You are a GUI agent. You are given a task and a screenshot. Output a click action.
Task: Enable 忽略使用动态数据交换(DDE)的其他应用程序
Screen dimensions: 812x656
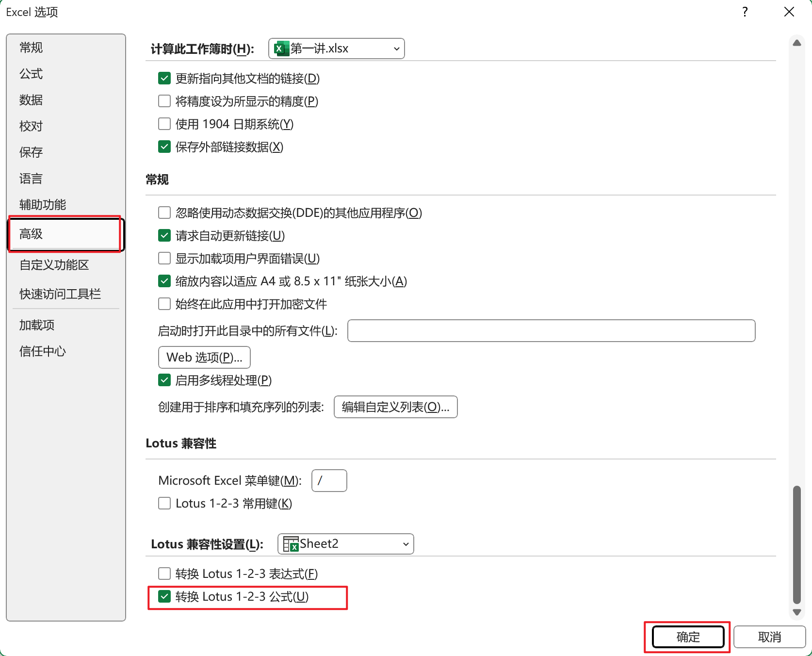coord(164,213)
